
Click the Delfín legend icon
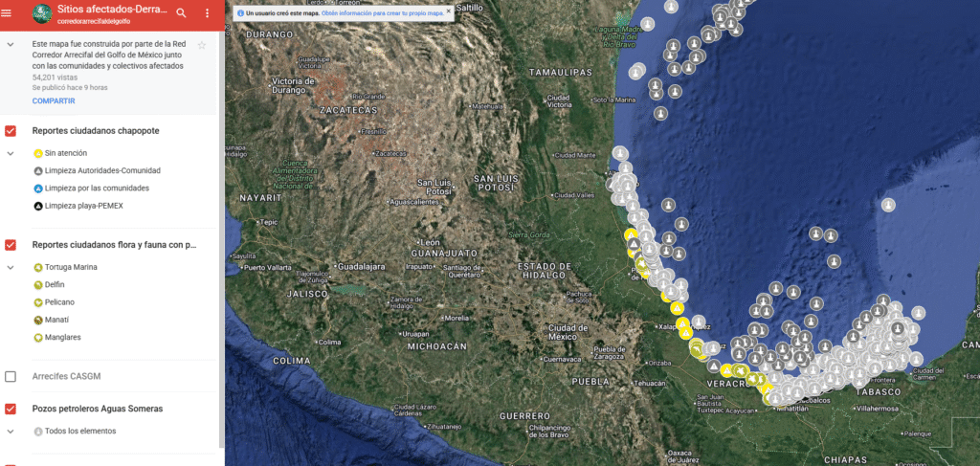(38, 284)
